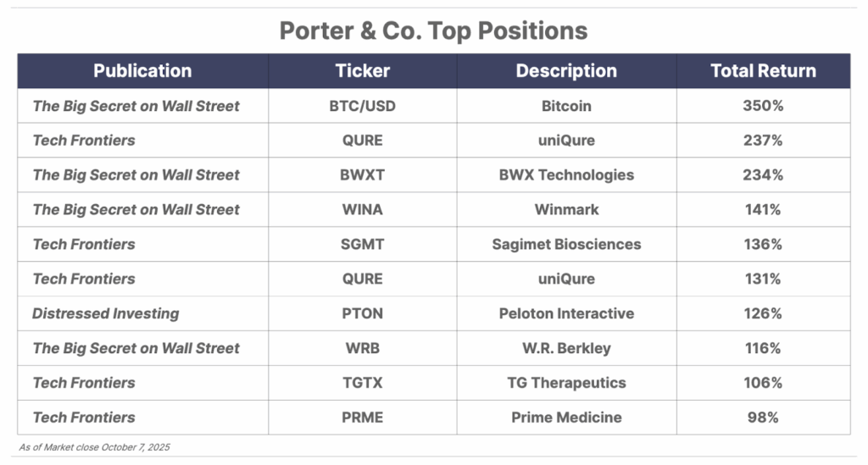Screen dimensions: 868x465
Task: Select the BTC/USD ticker cell
Action: pyautogui.click(x=362, y=106)
